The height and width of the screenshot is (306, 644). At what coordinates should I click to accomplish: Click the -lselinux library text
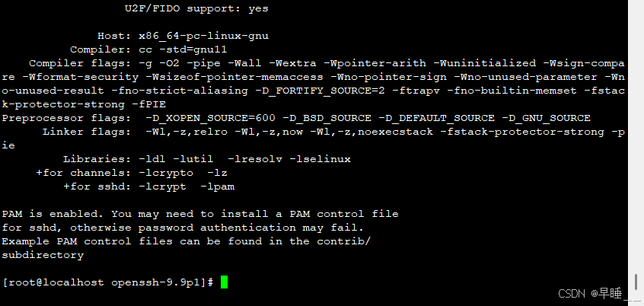(x=320, y=159)
